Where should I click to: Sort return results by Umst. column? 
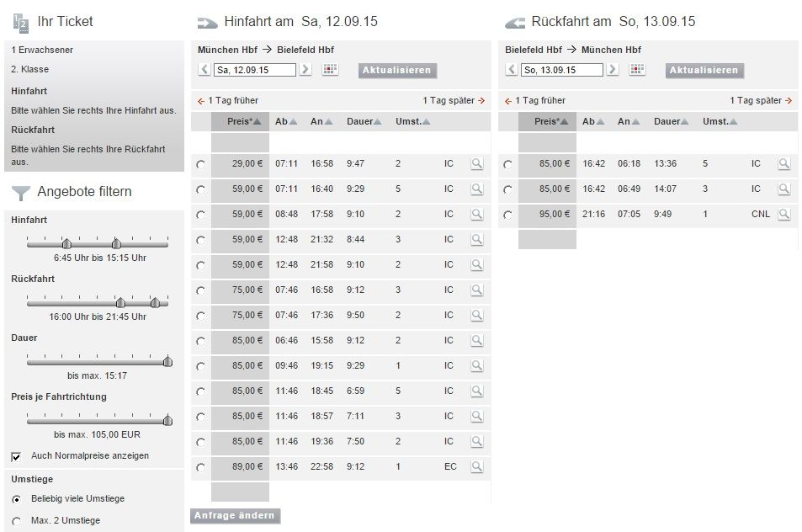coord(720,122)
